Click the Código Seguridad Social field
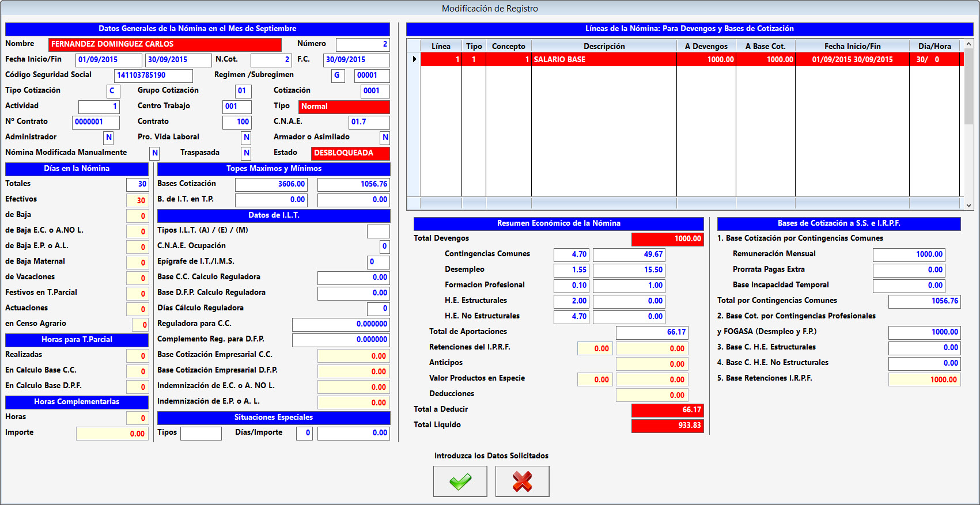Screen dimensions: 980x505 tap(153, 75)
